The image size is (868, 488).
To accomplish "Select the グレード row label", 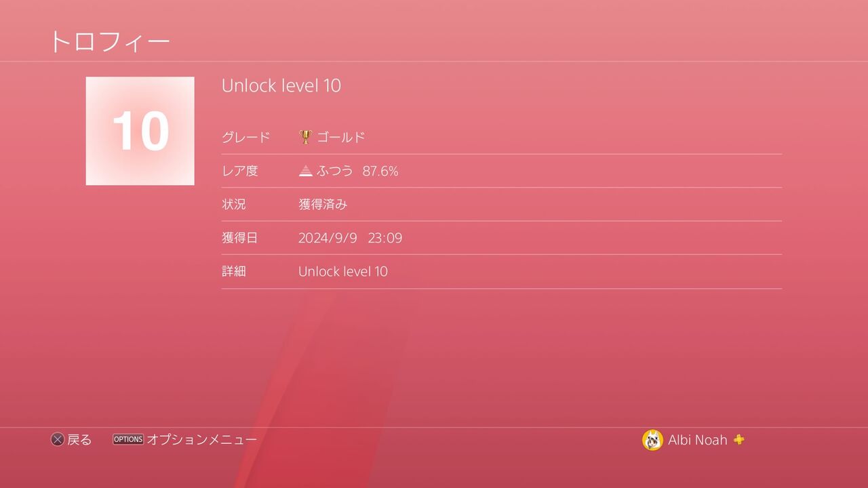I will tap(246, 137).
